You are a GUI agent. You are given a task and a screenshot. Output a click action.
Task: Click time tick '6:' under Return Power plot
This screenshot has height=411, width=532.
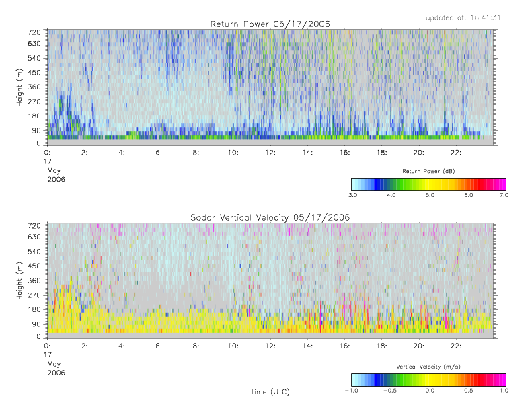tap(159, 153)
